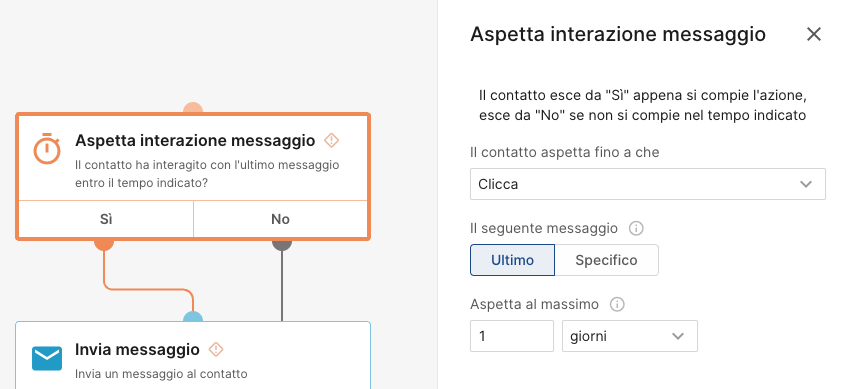847x389 pixels.
Task: Click the maximum wait number input field
Action: point(512,336)
